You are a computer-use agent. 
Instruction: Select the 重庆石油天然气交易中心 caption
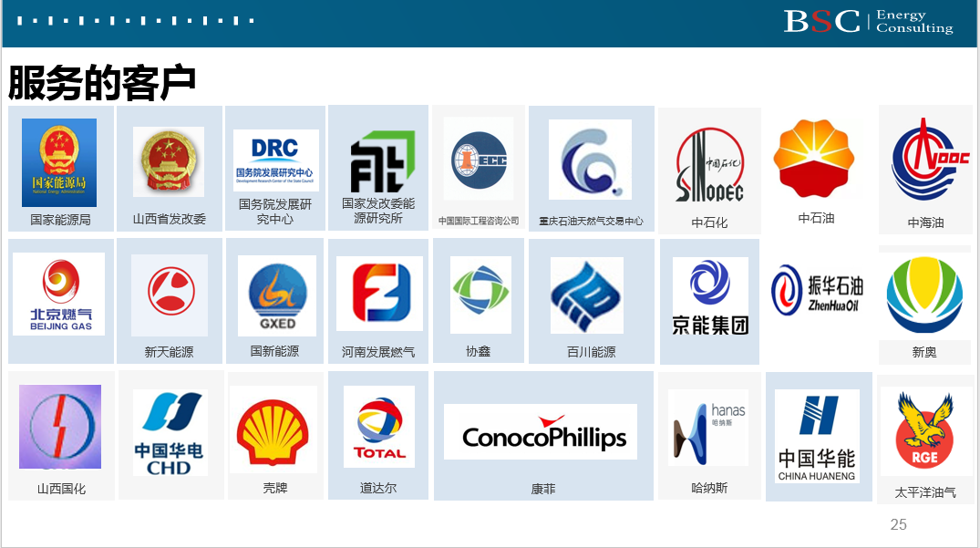(x=592, y=222)
